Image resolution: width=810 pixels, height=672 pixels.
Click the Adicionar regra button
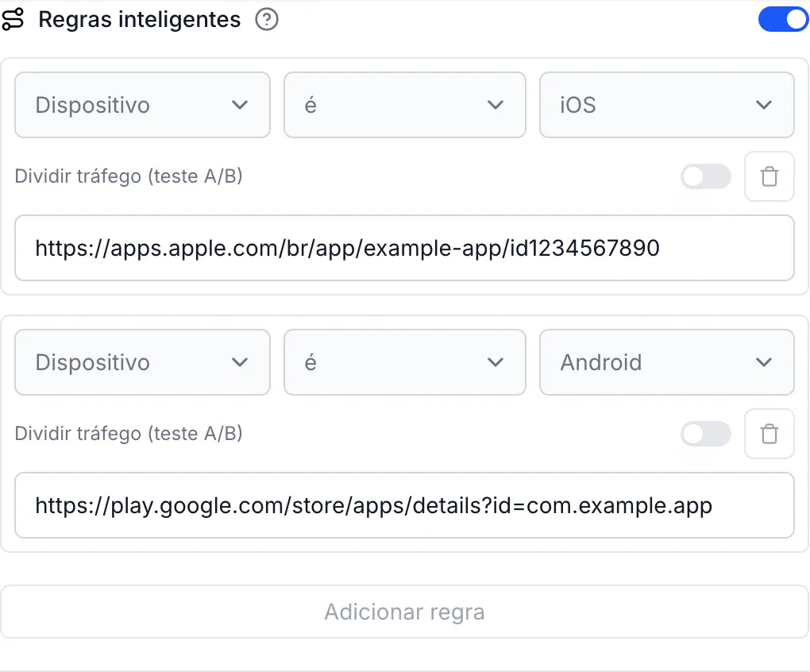pos(404,612)
